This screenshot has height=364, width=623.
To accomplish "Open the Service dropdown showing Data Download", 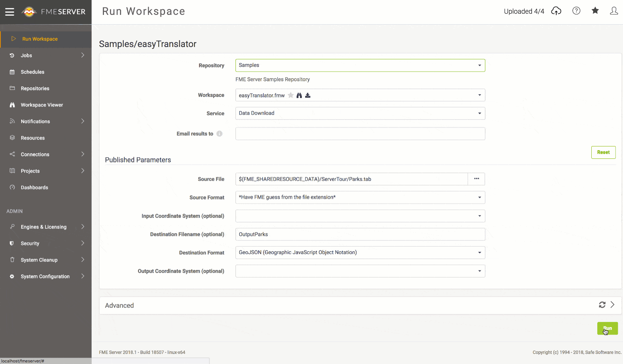I will 360,113.
